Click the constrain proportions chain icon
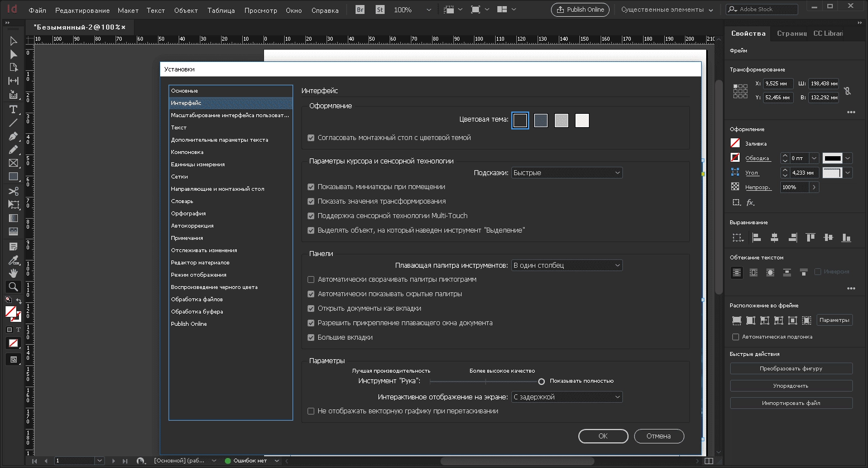The image size is (868, 468). click(x=847, y=91)
